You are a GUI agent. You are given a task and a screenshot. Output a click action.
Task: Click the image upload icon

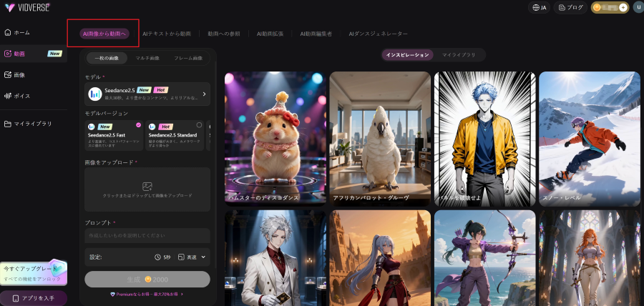pyautogui.click(x=147, y=187)
